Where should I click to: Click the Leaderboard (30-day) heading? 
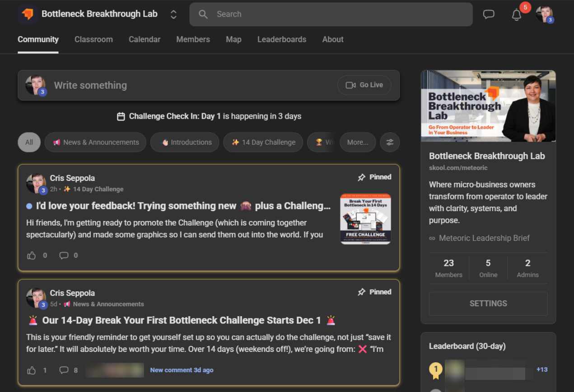pos(467,346)
